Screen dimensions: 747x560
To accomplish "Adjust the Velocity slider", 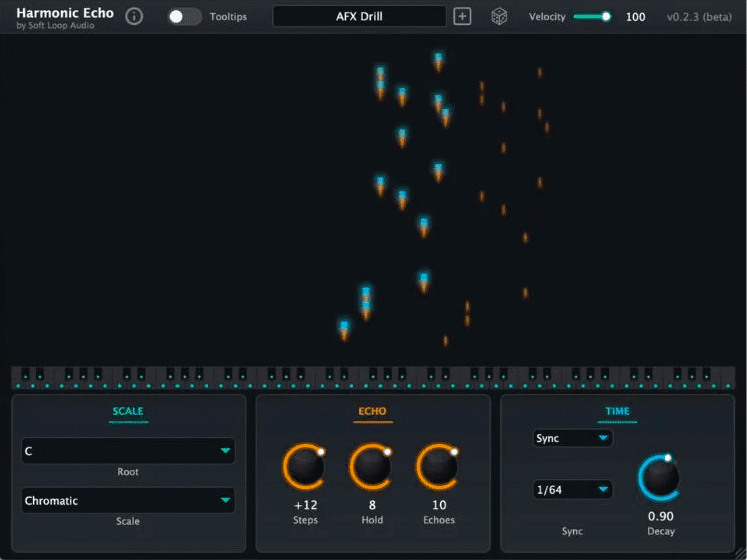I will tap(592, 17).
